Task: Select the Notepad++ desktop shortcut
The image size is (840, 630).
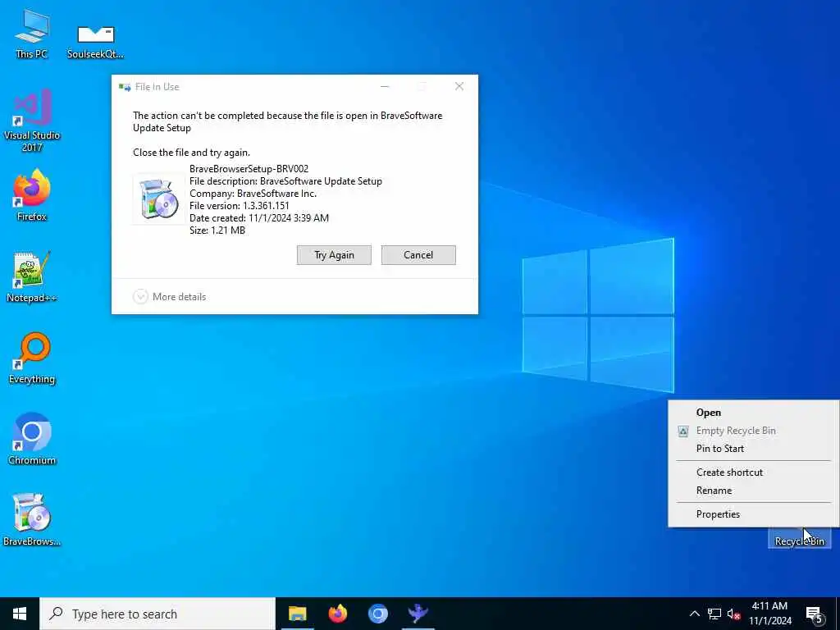Action: [x=32, y=277]
